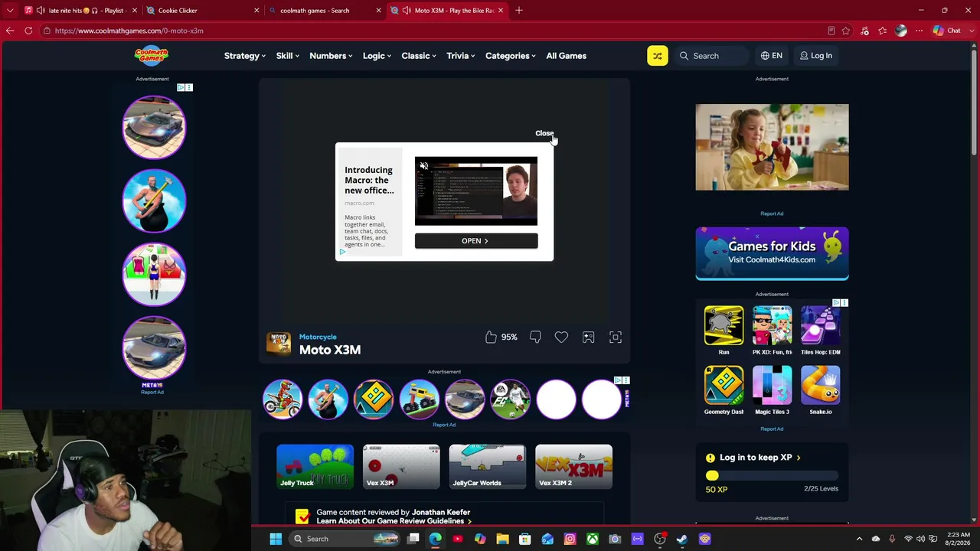Like Moto X3M with the thumbs-up icon

(491, 337)
